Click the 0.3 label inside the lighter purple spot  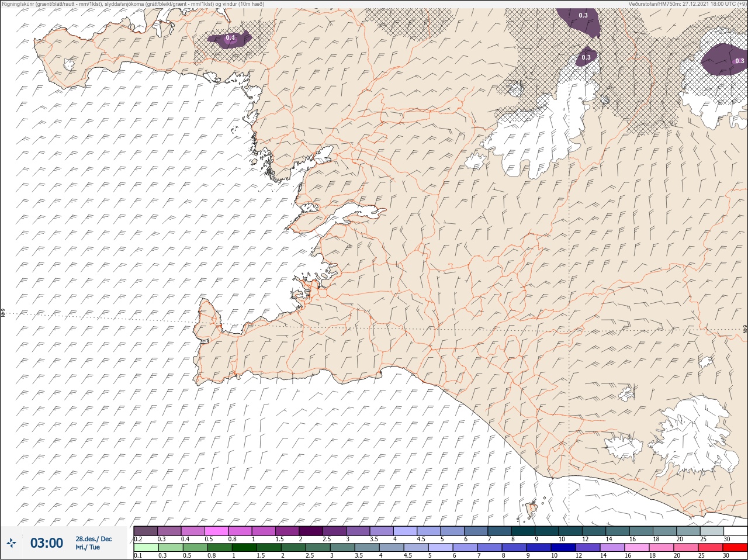[740, 61]
